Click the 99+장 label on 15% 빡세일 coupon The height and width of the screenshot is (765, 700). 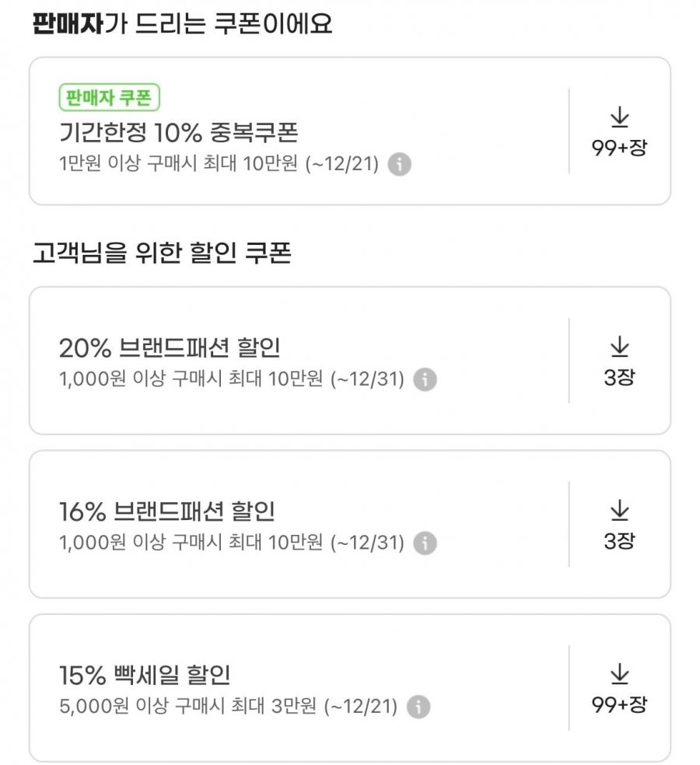tap(619, 705)
